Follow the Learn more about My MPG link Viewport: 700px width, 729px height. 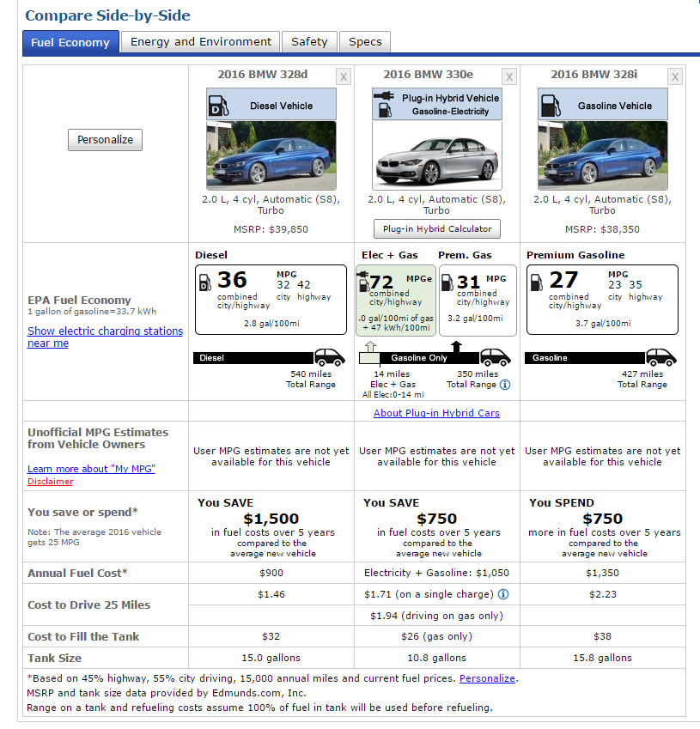click(x=91, y=469)
